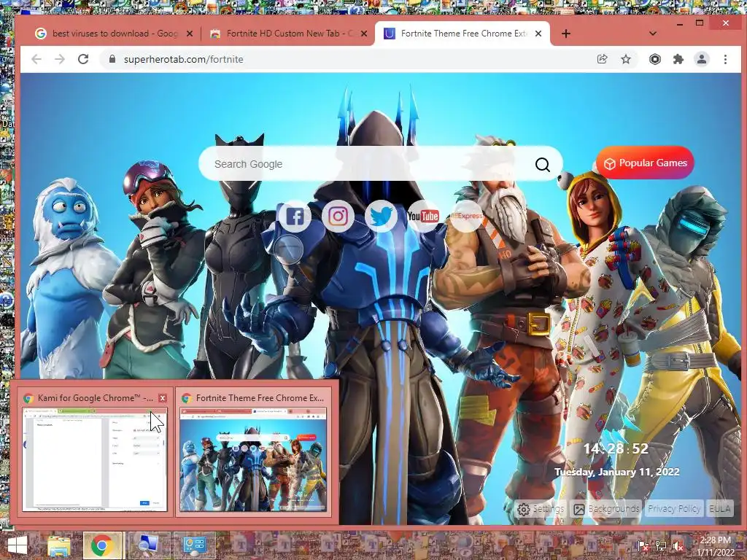
Task: Close the Fortnite Theme Free Chrome tab
Action: pos(538,34)
